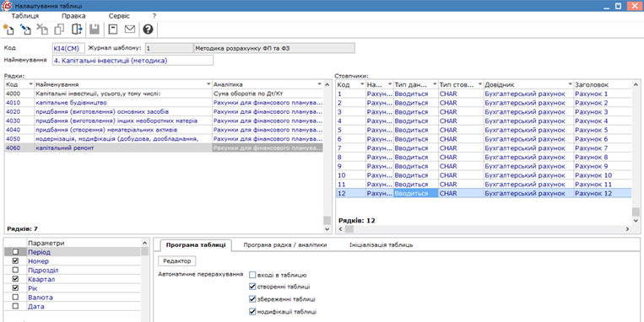Disable recalculation on створенні таблиці
This screenshot has width=644, height=322.
[x=252, y=287]
